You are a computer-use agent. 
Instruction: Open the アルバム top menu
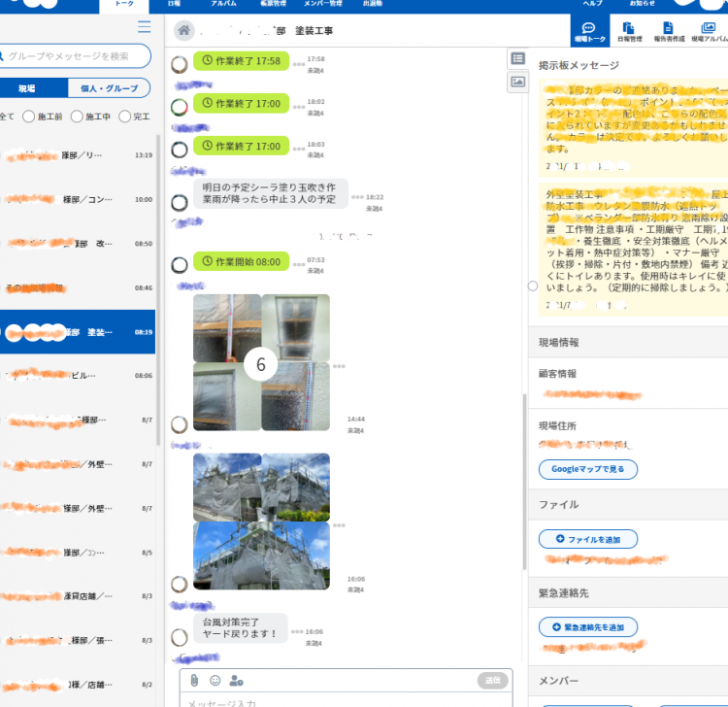point(224,4)
